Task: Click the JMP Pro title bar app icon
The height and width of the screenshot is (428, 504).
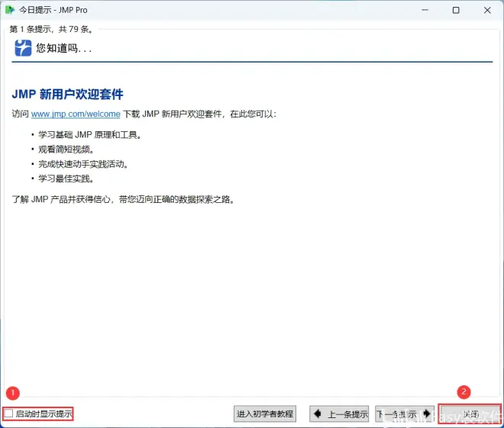Action: pyautogui.click(x=10, y=10)
